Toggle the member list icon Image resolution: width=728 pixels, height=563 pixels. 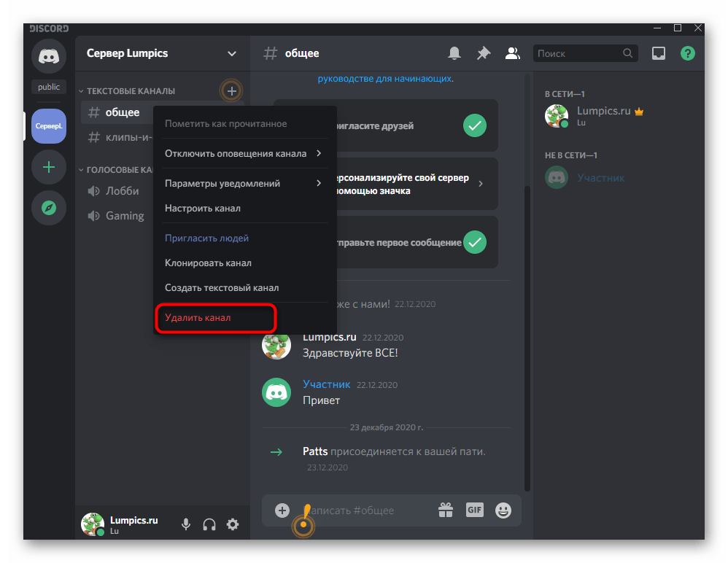coord(513,53)
